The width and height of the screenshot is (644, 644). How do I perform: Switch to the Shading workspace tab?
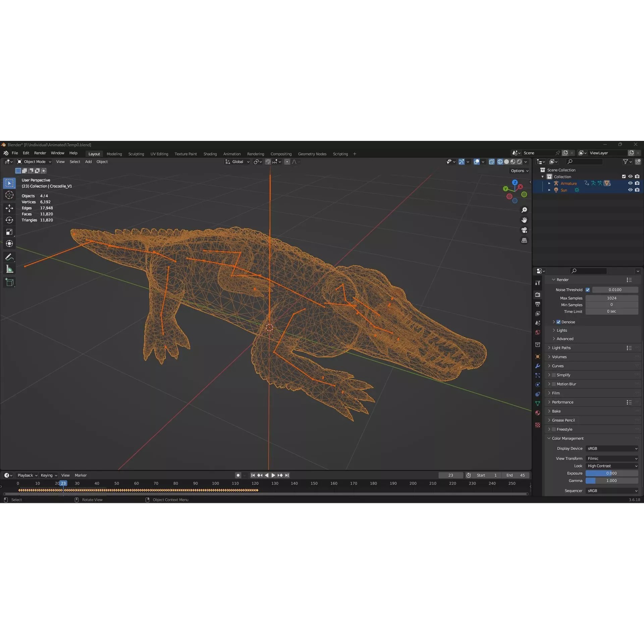[x=210, y=154]
